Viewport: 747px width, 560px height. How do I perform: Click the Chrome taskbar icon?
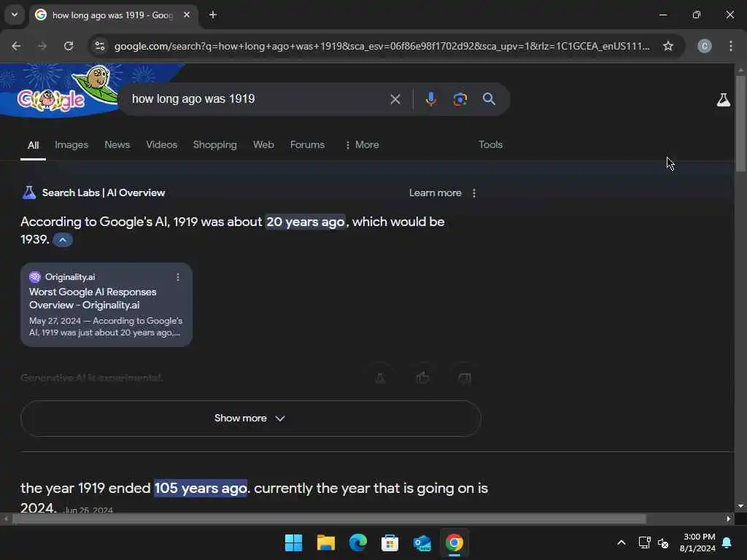tap(454, 542)
